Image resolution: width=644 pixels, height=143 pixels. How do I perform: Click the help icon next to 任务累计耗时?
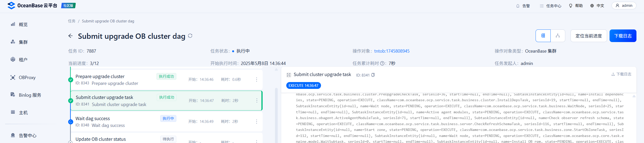(x=382, y=63)
